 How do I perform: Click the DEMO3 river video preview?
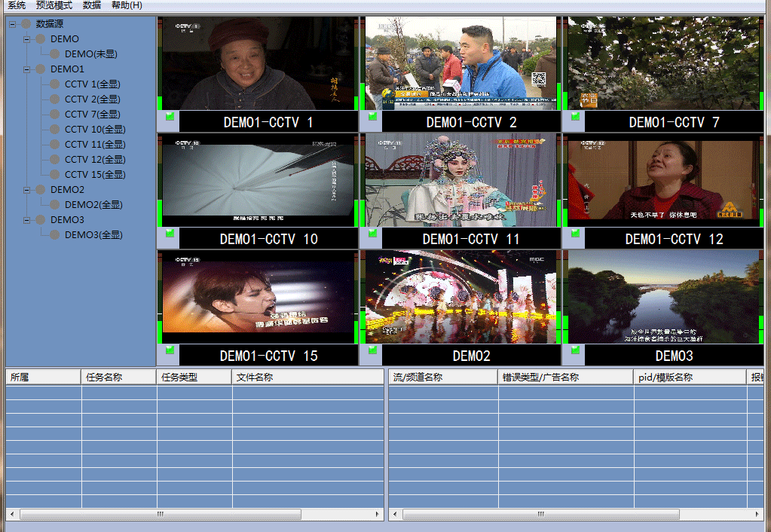[665, 297]
